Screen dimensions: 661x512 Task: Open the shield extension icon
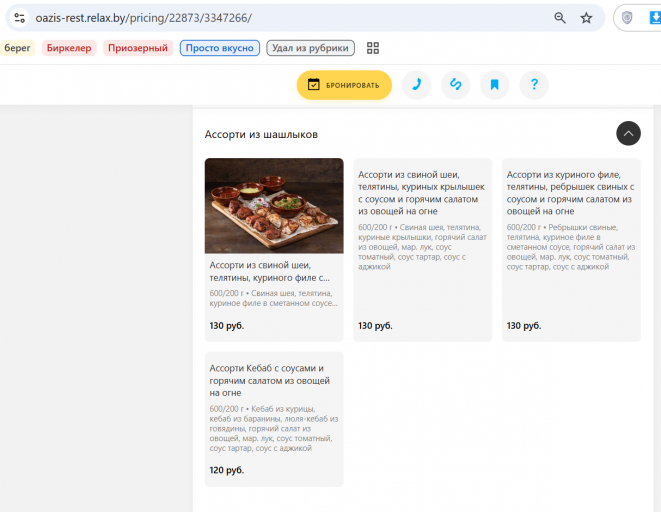627,18
